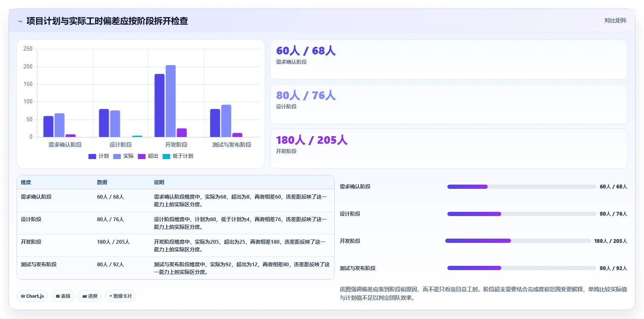Select the 数据卡片 tag chip
The image size is (644, 319).
pos(121,296)
